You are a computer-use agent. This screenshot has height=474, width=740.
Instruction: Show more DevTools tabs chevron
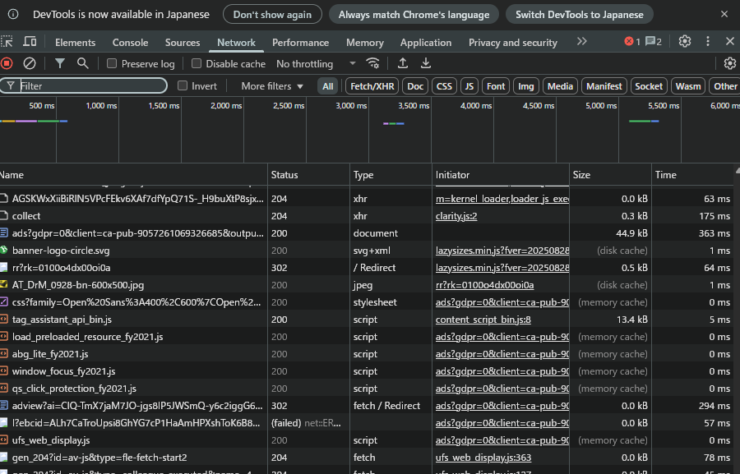pyautogui.click(x=582, y=42)
